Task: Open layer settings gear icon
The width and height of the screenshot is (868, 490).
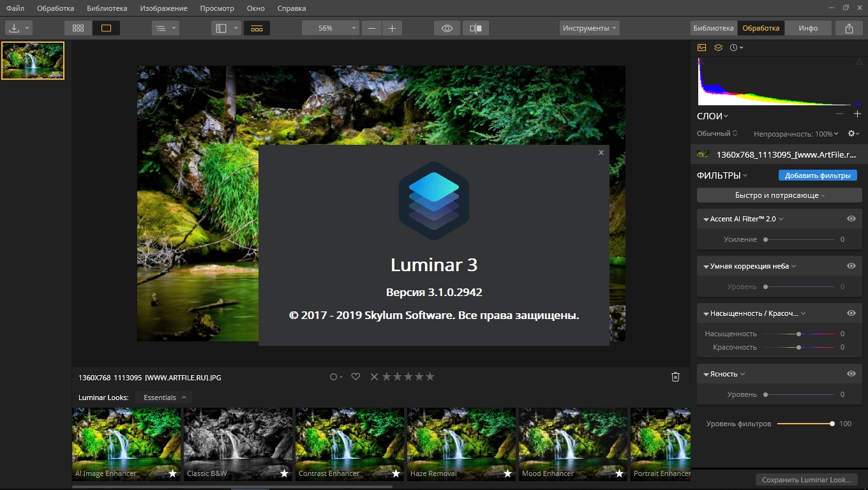Action: 851,133
